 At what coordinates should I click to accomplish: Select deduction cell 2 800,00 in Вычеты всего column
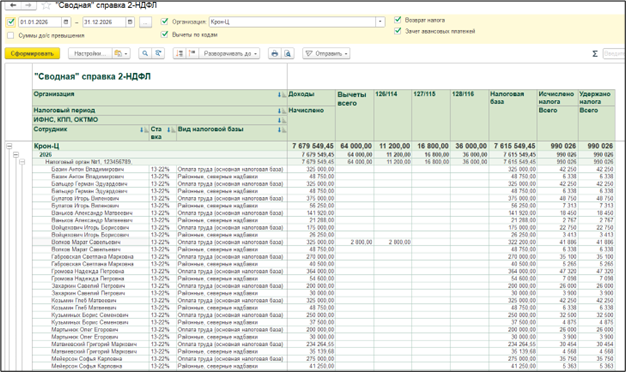coord(355,242)
